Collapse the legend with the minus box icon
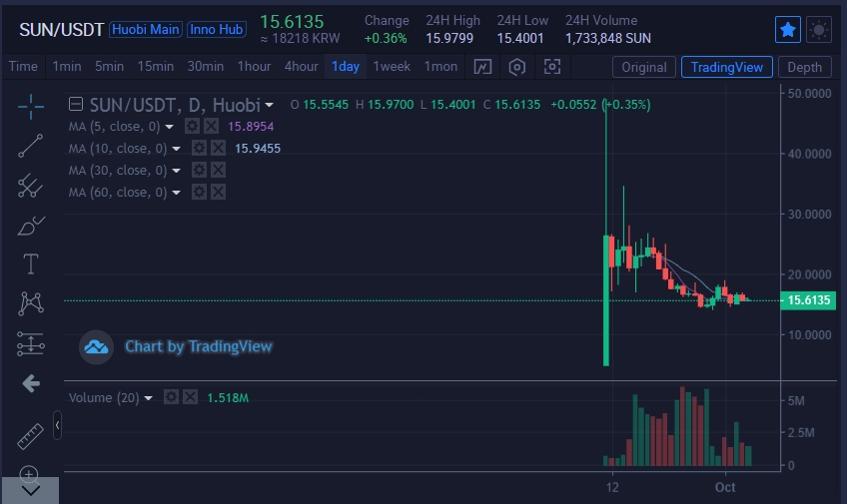 point(76,104)
